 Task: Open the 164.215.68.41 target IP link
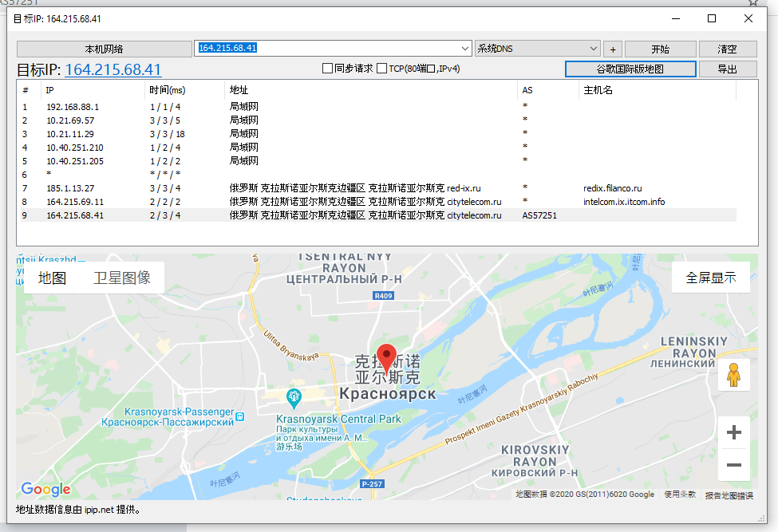click(x=113, y=69)
